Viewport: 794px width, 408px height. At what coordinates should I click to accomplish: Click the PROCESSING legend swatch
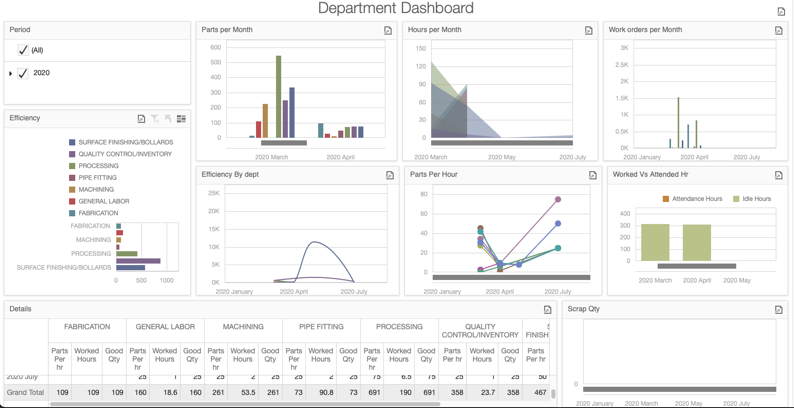(x=72, y=166)
